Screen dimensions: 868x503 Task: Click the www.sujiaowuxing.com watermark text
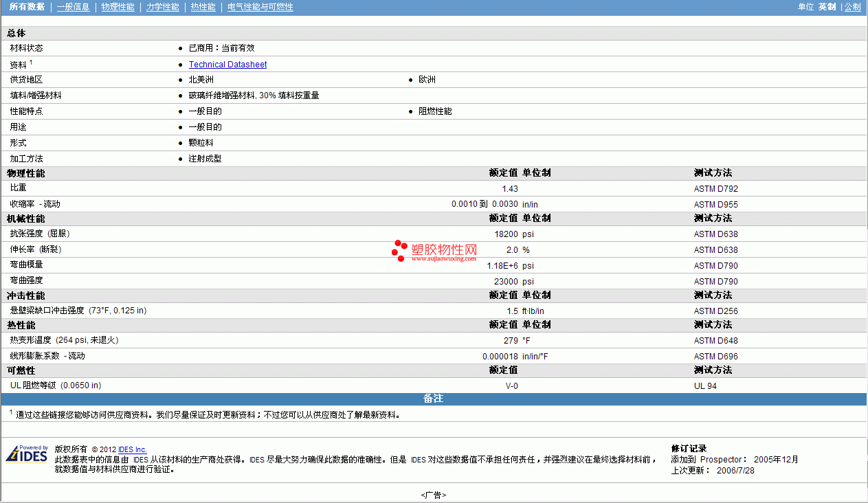pyautogui.click(x=444, y=259)
